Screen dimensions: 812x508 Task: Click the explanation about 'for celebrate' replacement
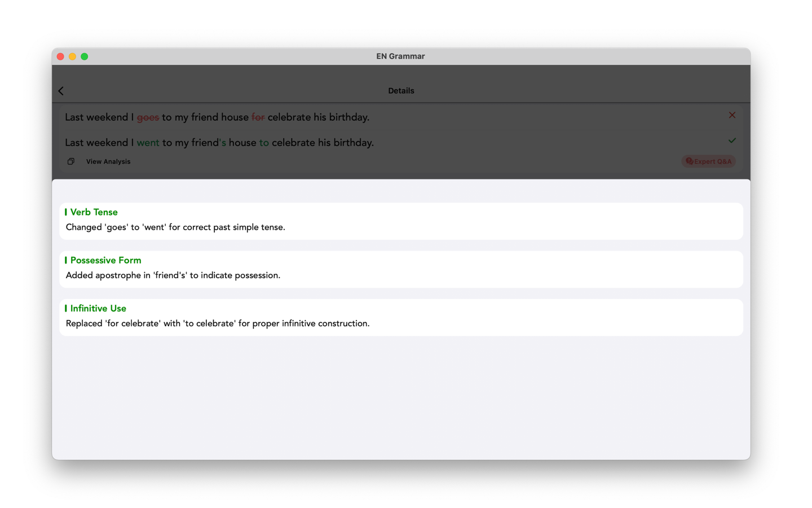tap(218, 323)
